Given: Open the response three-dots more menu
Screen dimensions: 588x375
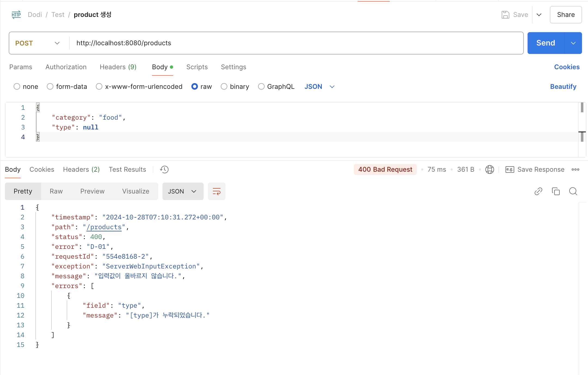Looking at the screenshot, I should coord(575,170).
